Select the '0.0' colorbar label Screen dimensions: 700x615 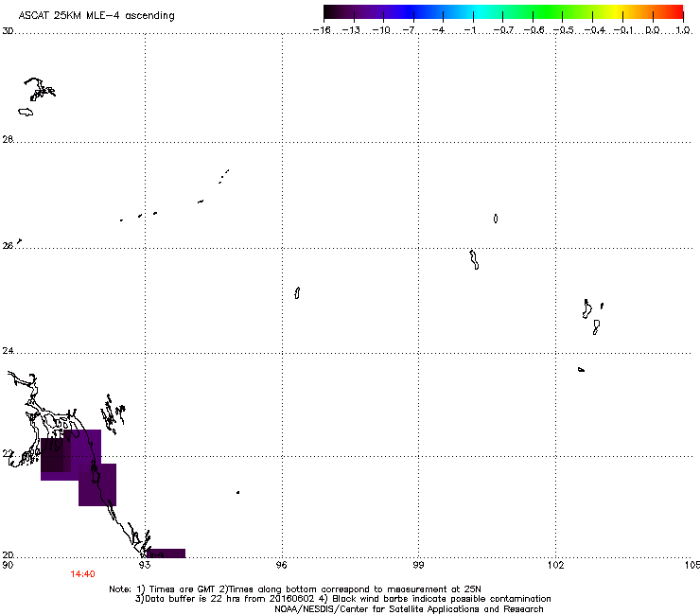pos(653,30)
